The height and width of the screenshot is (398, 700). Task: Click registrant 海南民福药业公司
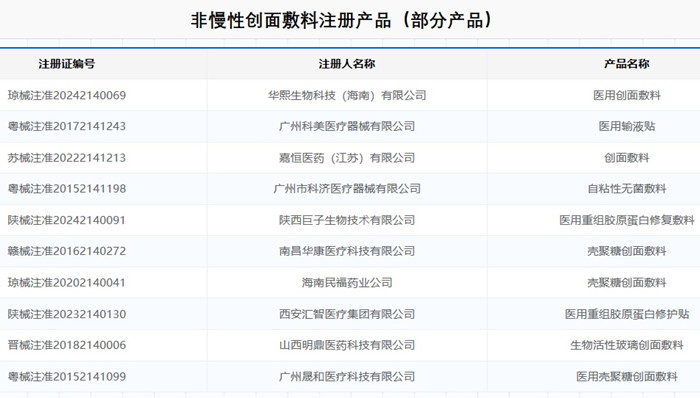click(347, 282)
